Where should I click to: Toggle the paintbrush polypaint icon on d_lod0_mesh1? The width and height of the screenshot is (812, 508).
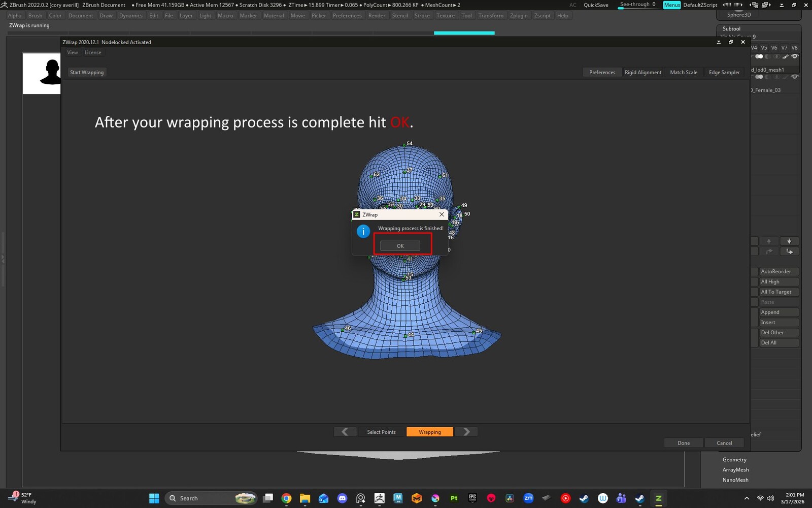pos(786,56)
